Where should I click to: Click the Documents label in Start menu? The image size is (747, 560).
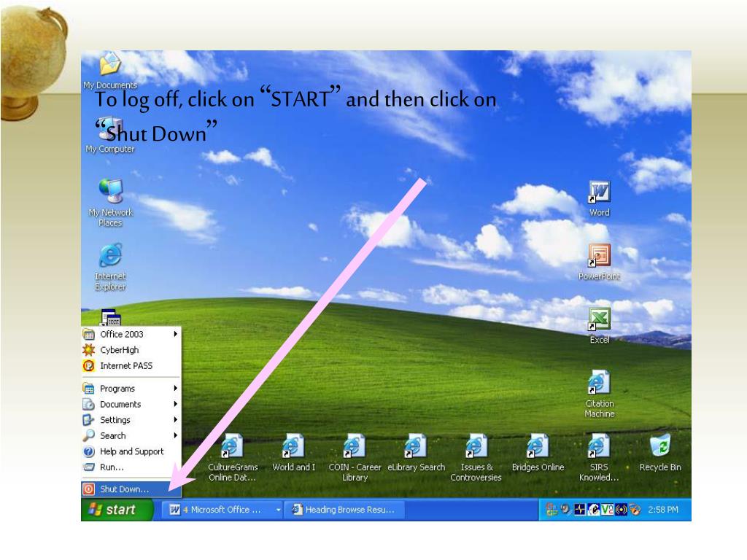120,404
